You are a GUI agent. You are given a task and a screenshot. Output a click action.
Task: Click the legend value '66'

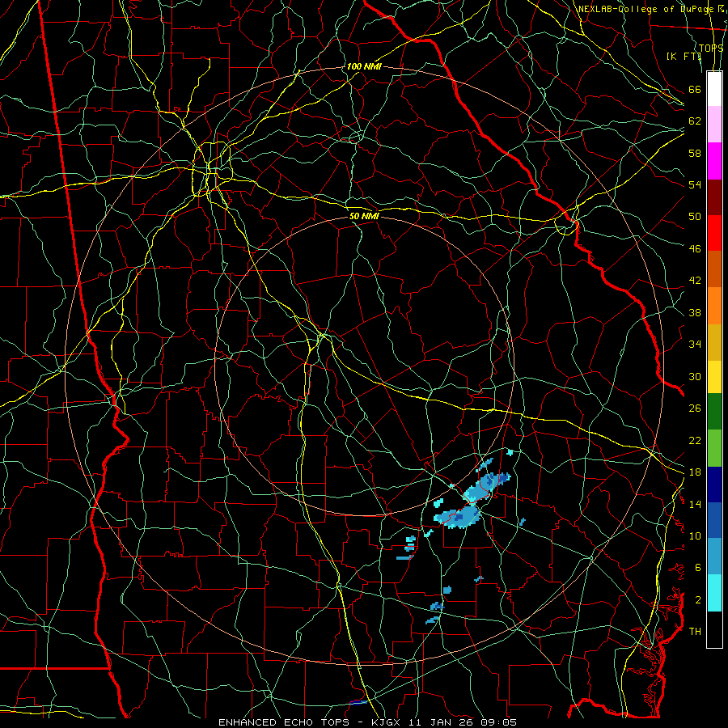[695, 89]
